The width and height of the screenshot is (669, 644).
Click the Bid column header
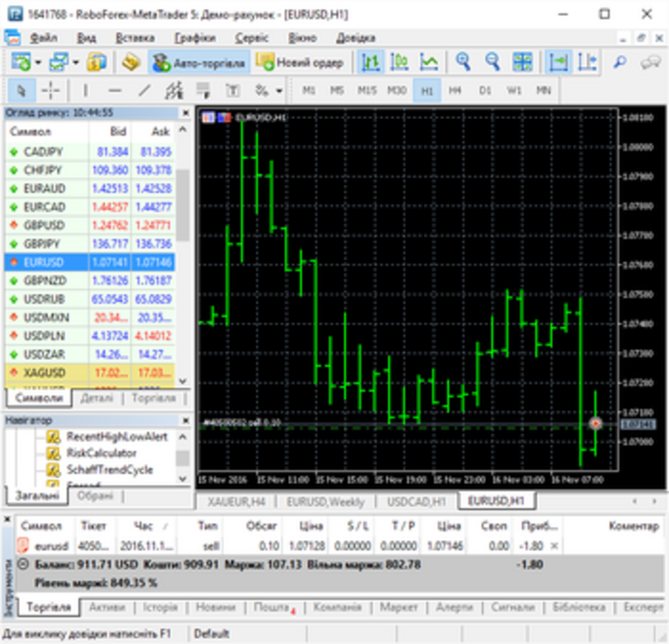[x=118, y=131]
